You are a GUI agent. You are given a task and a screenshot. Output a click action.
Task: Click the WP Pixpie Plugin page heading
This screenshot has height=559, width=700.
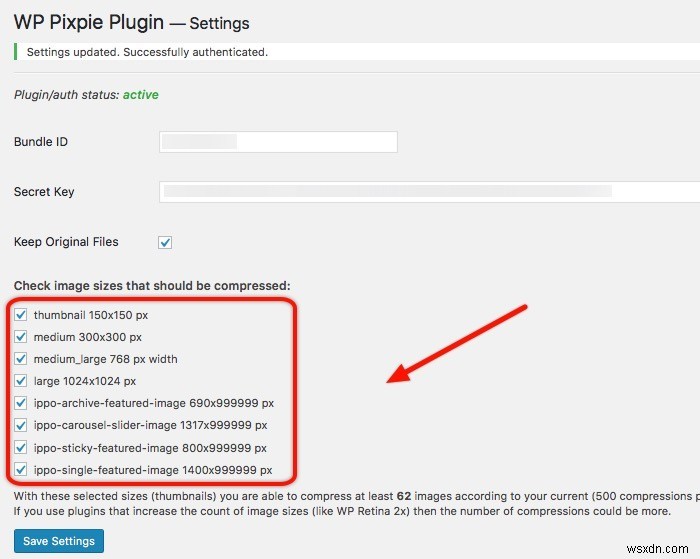click(131, 21)
